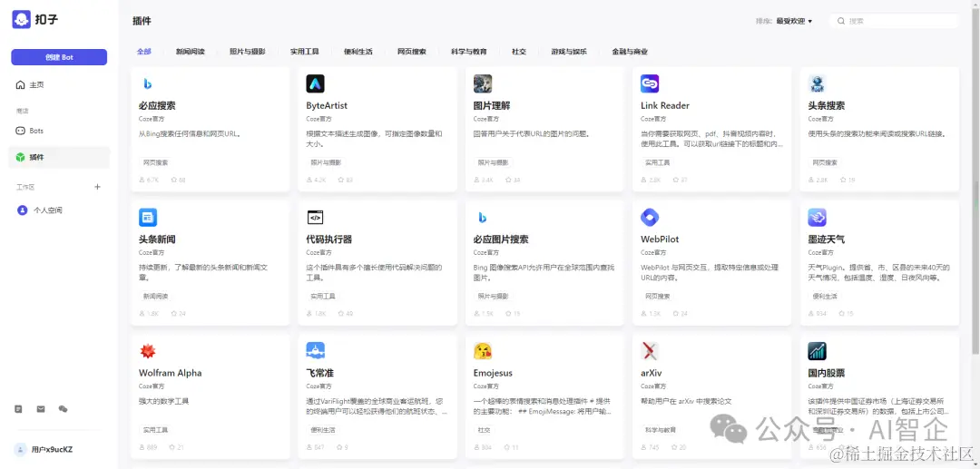This screenshot has width=980, height=469.
Task: Click the 个人空间 avatar icon
Action: [x=22, y=210]
